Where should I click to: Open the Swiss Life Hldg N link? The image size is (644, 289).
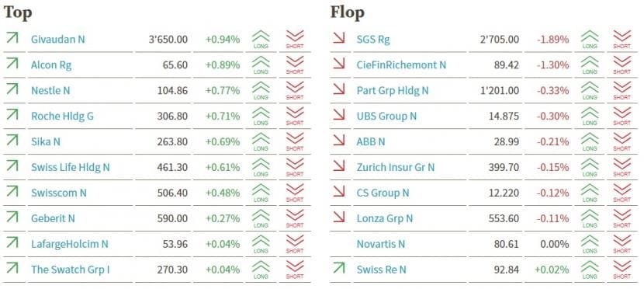[x=71, y=167]
